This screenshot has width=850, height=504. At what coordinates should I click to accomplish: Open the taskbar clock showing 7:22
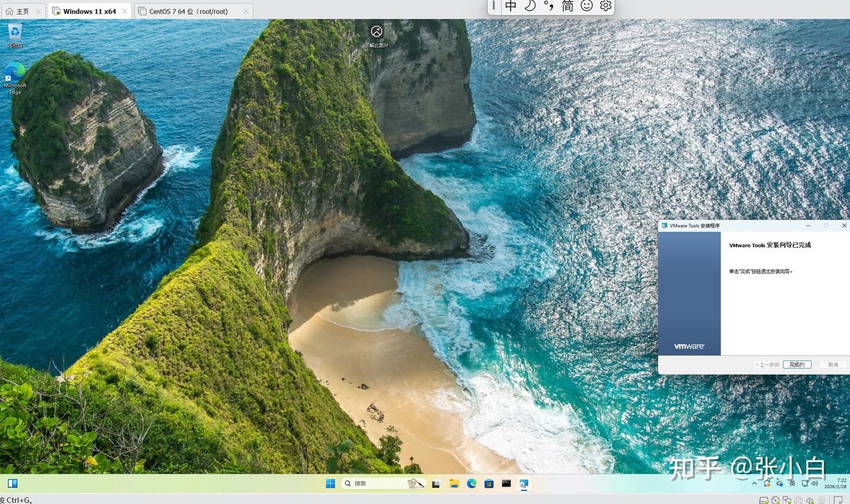(835, 483)
